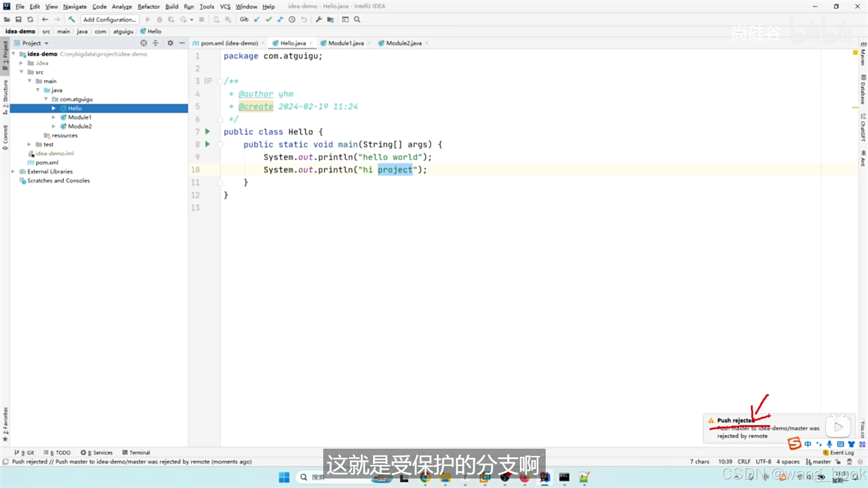Click the Windows Start button

tap(284, 477)
